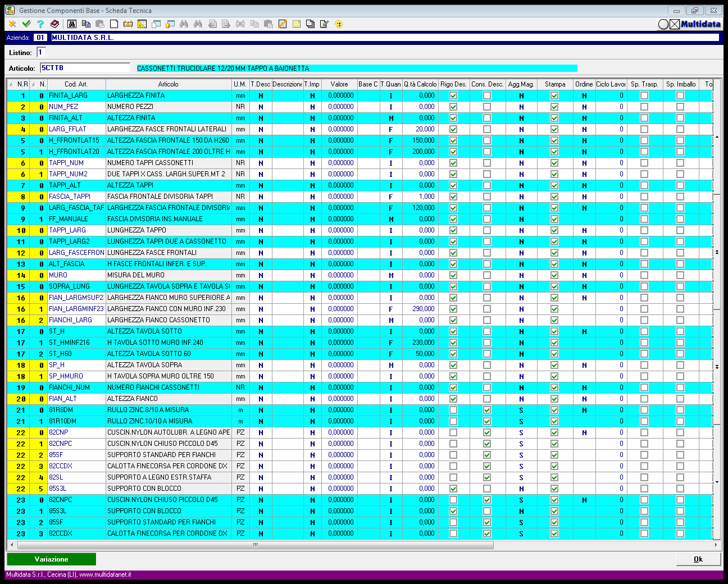Click the Valore column header
The image size is (728, 584).
click(x=339, y=84)
